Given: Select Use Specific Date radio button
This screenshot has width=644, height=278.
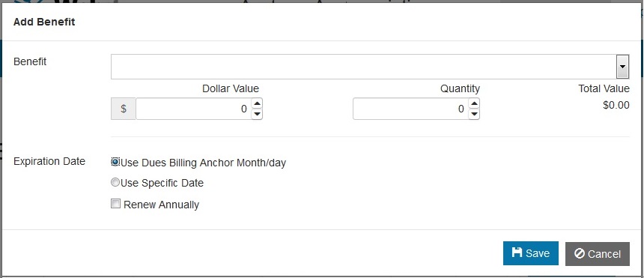Looking at the screenshot, I should coord(115,182).
